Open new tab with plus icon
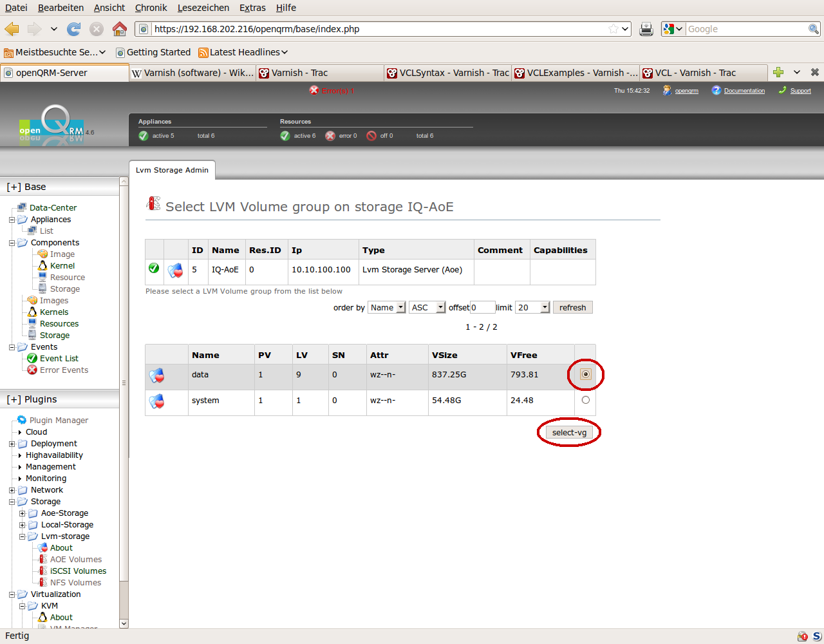The image size is (824, 644). pos(778,73)
